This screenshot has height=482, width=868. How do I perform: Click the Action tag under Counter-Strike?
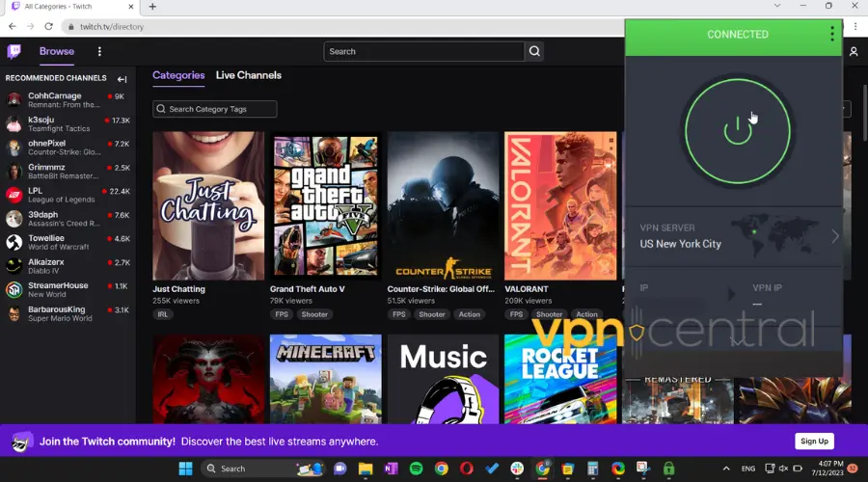pos(470,314)
